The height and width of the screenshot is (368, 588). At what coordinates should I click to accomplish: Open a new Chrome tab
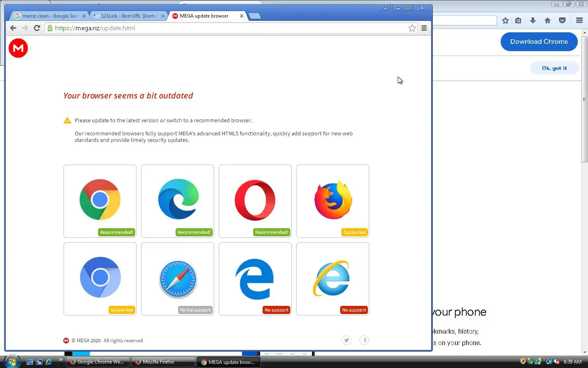pos(255,16)
